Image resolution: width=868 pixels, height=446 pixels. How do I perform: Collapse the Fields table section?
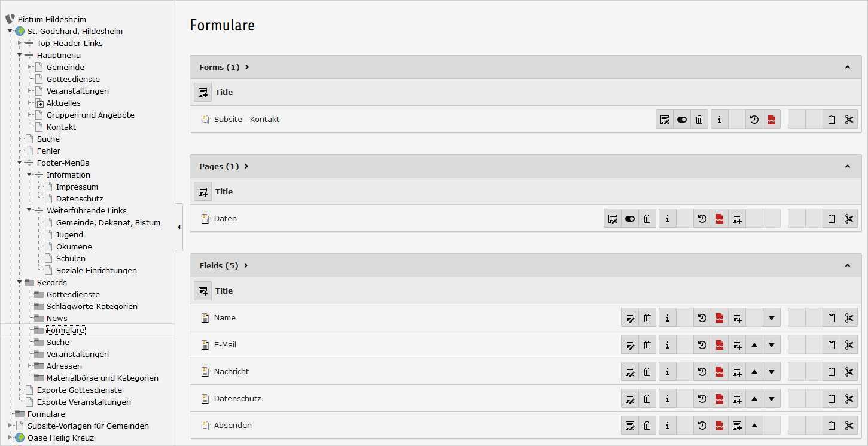point(847,266)
